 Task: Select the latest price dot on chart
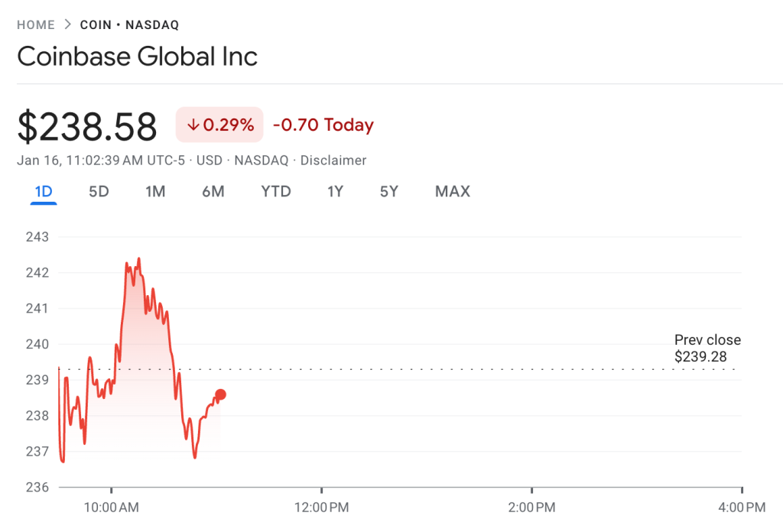[219, 394]
